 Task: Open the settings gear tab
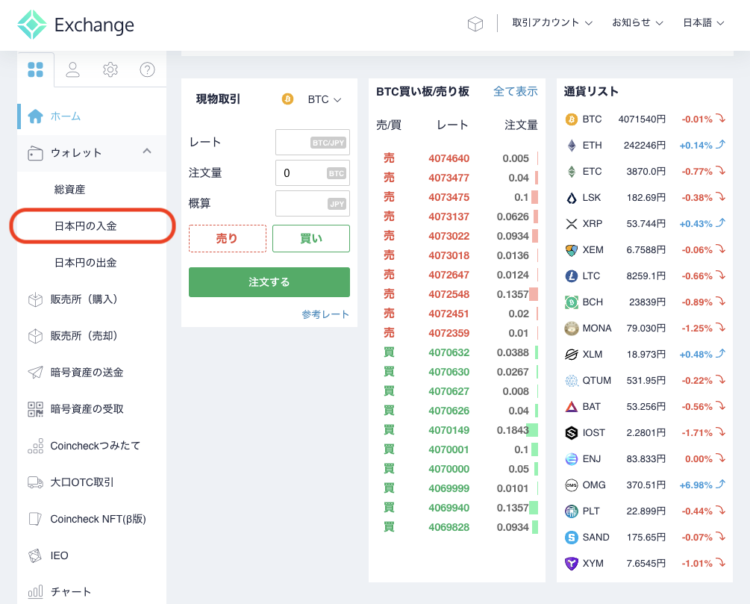110,70
